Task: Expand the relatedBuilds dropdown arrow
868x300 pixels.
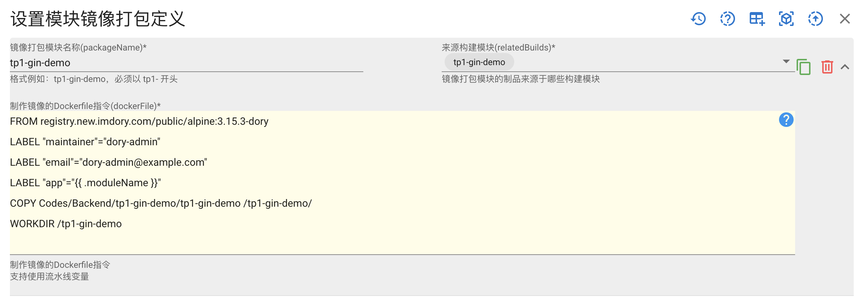Action: point(786,62)
